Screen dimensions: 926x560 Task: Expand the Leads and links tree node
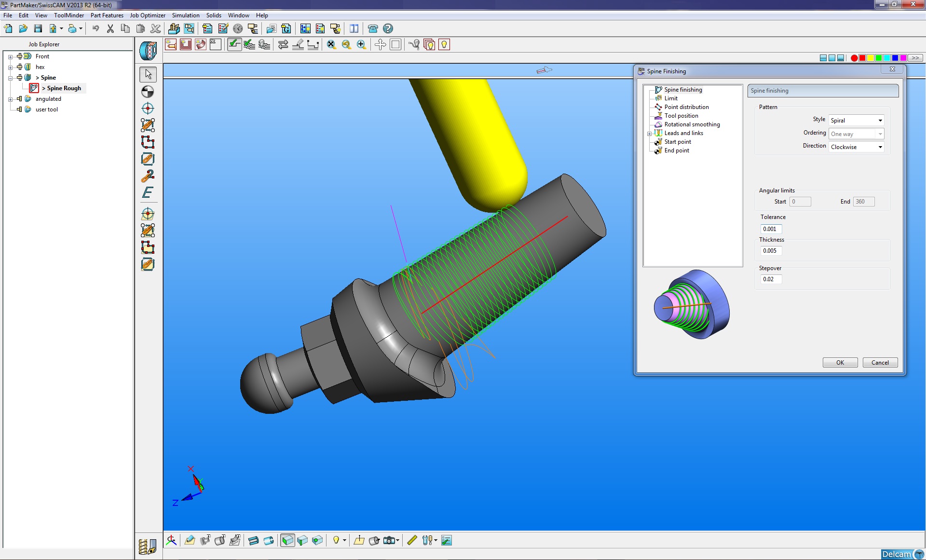point(649,134)
